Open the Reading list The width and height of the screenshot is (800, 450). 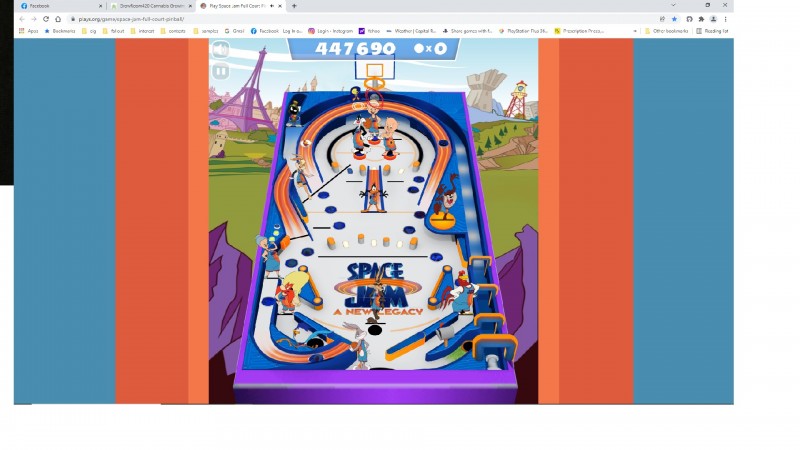pyautogui.click(x=713, y=31)
